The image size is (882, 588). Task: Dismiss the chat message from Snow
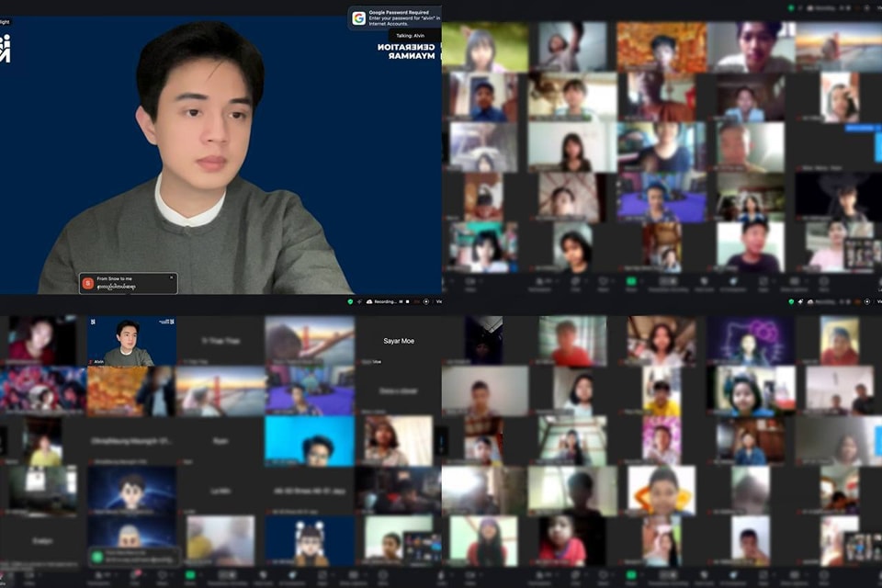pyautogui.click(x=170, y=276)
